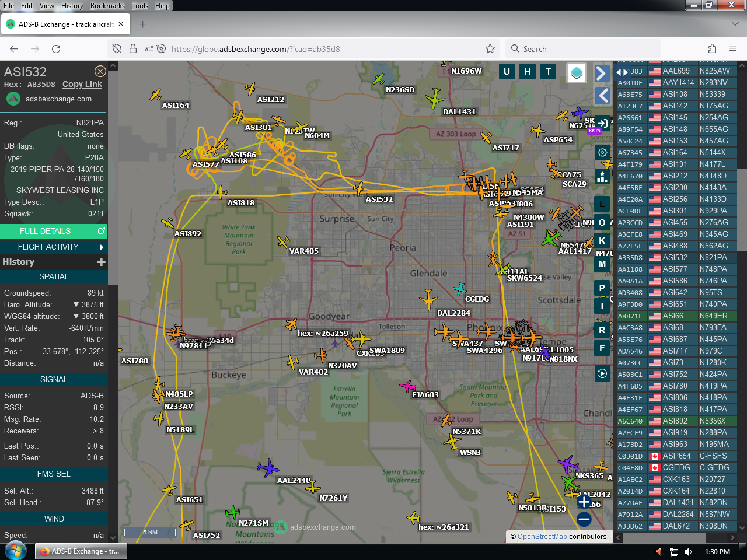Select the ASI66 row in aircraft list
Viewport: 747px width, 560px height.
coord(676,316)
